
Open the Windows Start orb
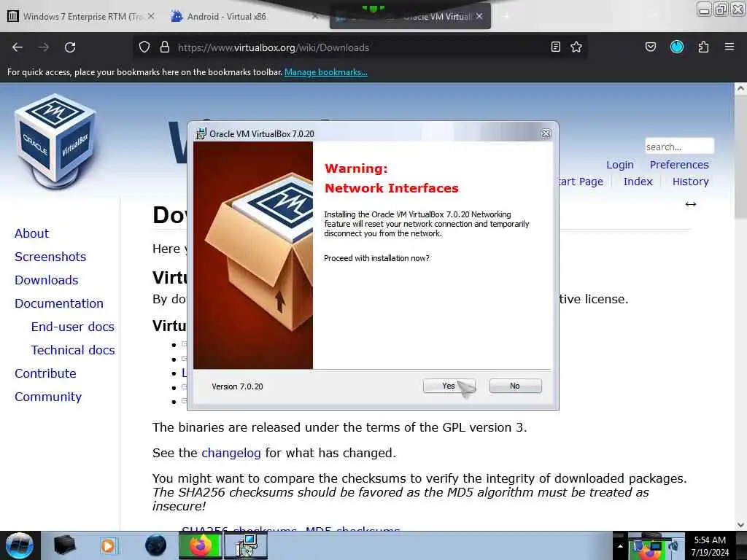[x=20, y=545]
